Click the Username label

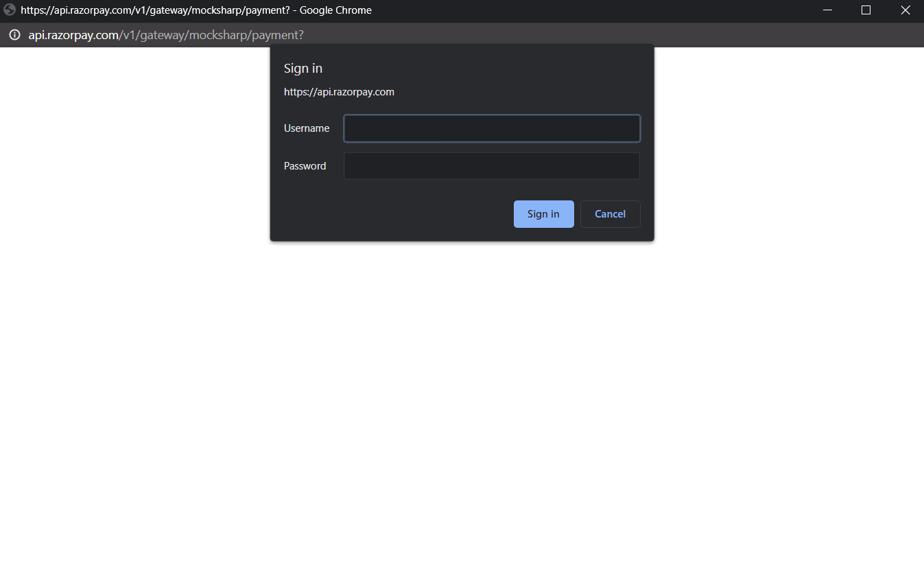click(307, 128)
